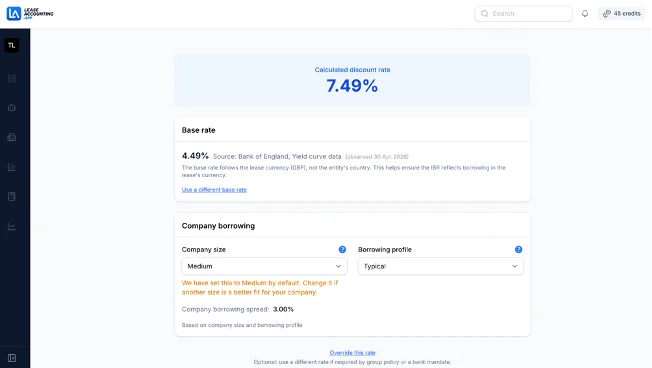Click the 45 credits button
The height and width of the screenshot is (368, 652).
621,14
